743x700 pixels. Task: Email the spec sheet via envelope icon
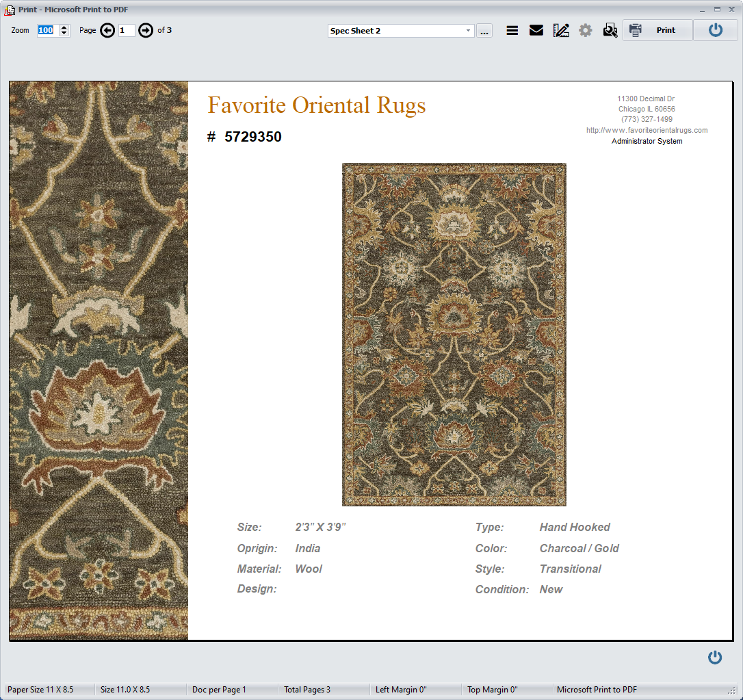point(536,30)
